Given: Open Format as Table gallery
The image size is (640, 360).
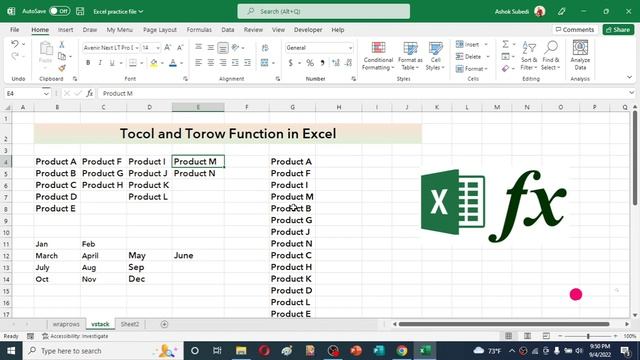Looking at the screenshot, I should click(410, 56).
